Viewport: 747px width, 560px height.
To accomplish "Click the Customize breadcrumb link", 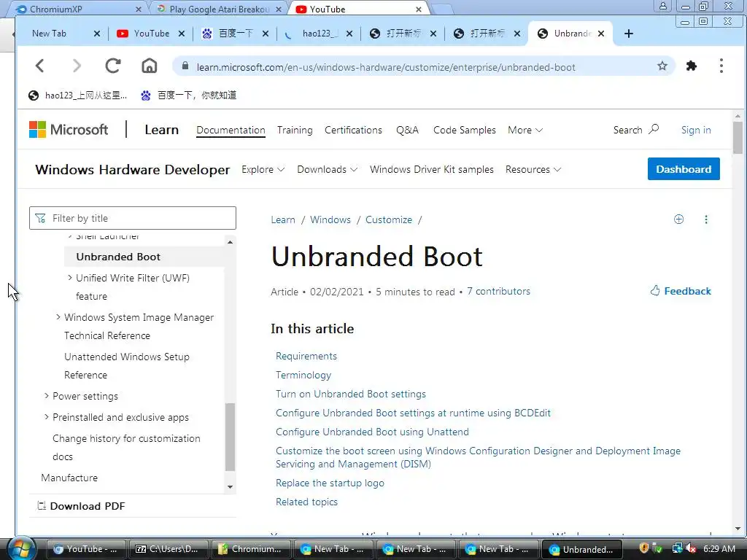I will click(x=389, y=219).
